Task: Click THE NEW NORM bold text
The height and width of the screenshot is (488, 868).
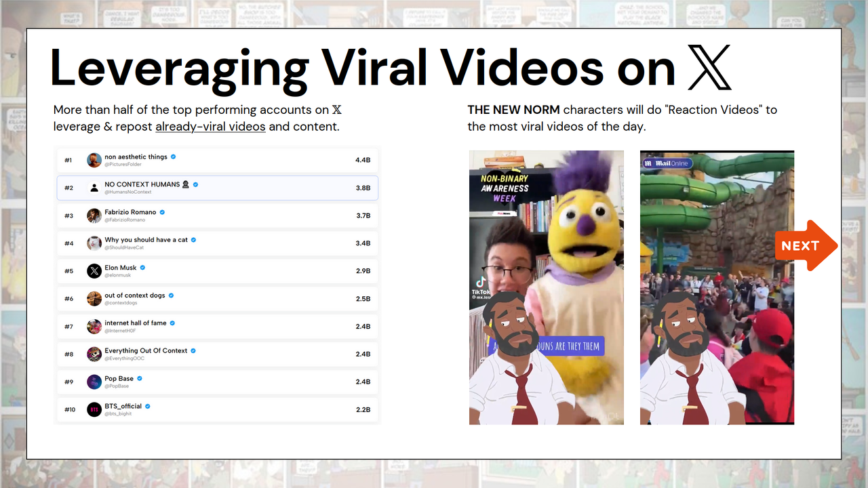Action: click(513, 110)
